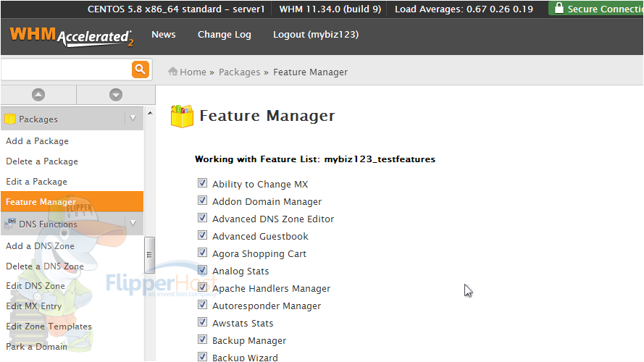Screen dimensions: 644x362
Task: Toggle Backup Manager checkbox
Action: click(202, 339)
